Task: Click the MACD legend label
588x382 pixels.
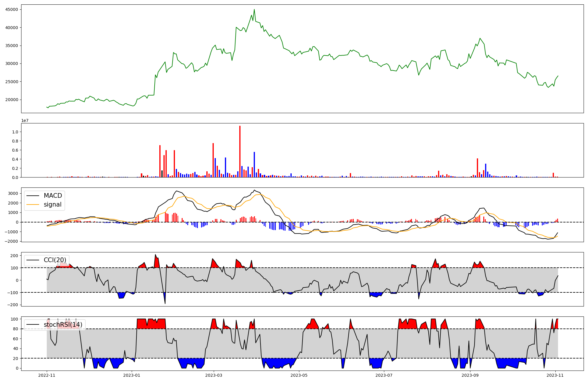Action: (53, 196)
